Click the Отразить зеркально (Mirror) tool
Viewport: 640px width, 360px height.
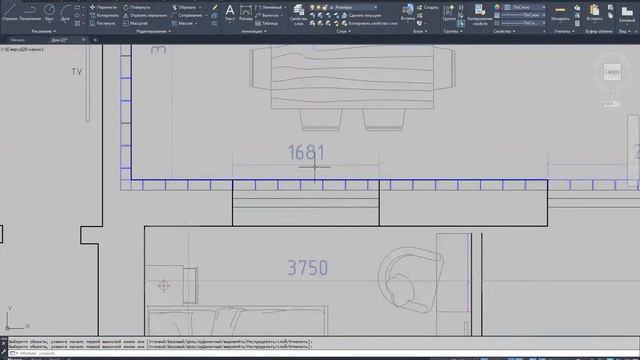pos(145,15)
